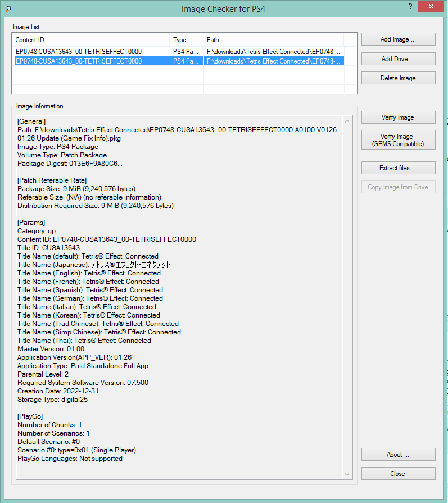Click the Volume Type: Patch Package line
The image size is (448, 503).
coord(62,155)
